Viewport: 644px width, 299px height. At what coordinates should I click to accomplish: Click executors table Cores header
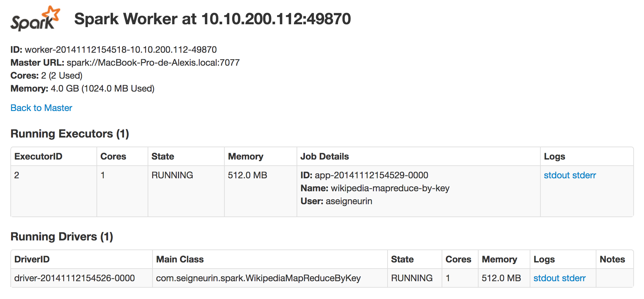[113, 156]
